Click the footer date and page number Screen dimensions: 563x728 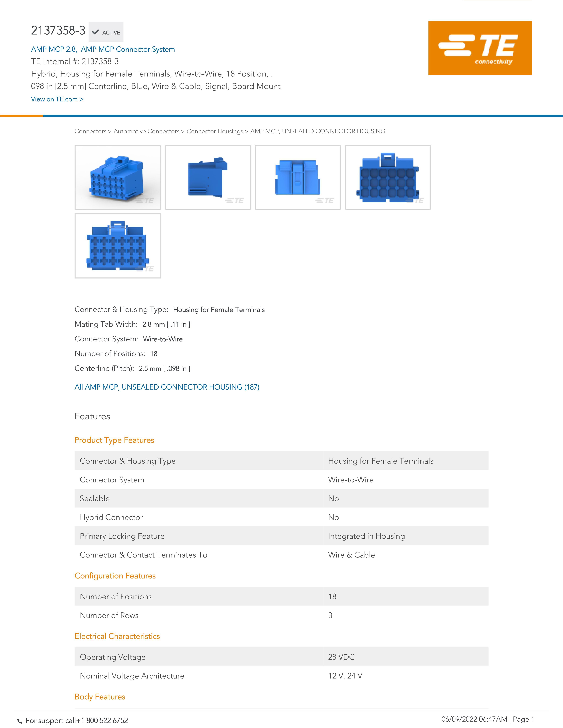point(488,719)
